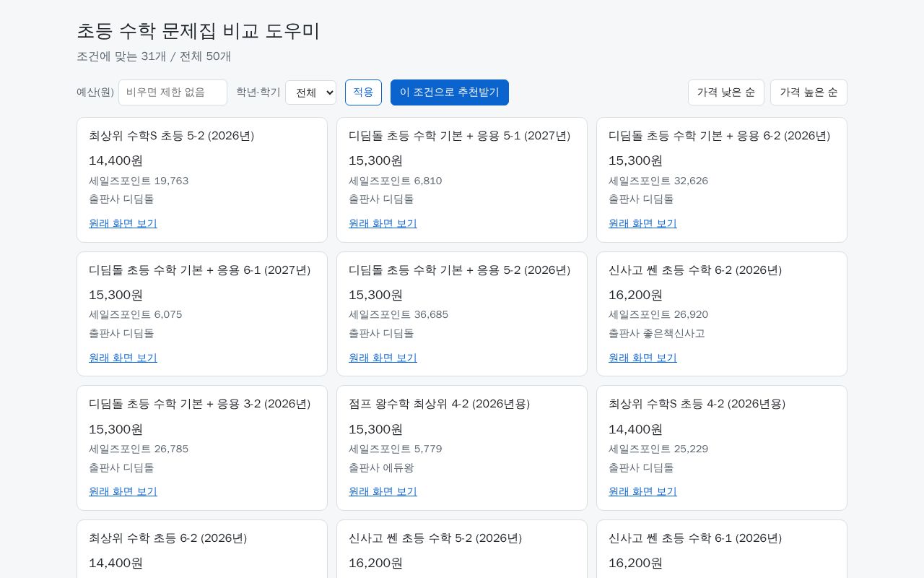The image size is (924, 578).
Task: Open 원래 화면 보기 for 디딤돌 기본 + 응용 3-2
Action: 123,491
